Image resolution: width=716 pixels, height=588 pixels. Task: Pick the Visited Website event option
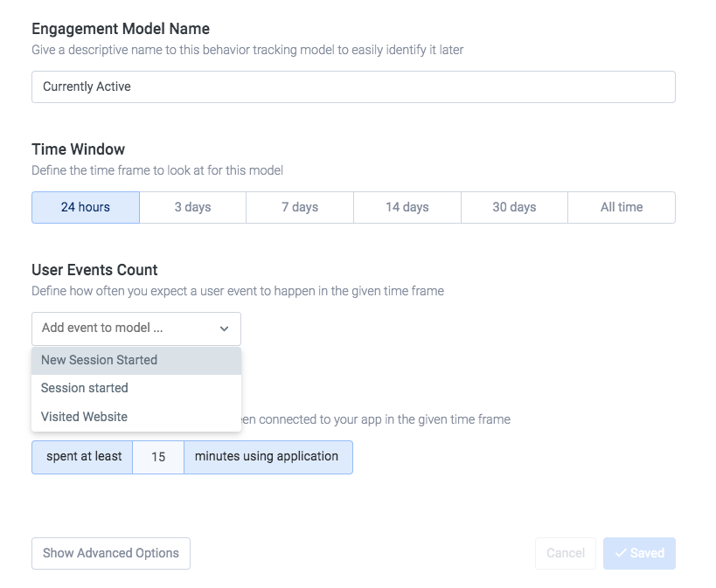tap(136, 417)
